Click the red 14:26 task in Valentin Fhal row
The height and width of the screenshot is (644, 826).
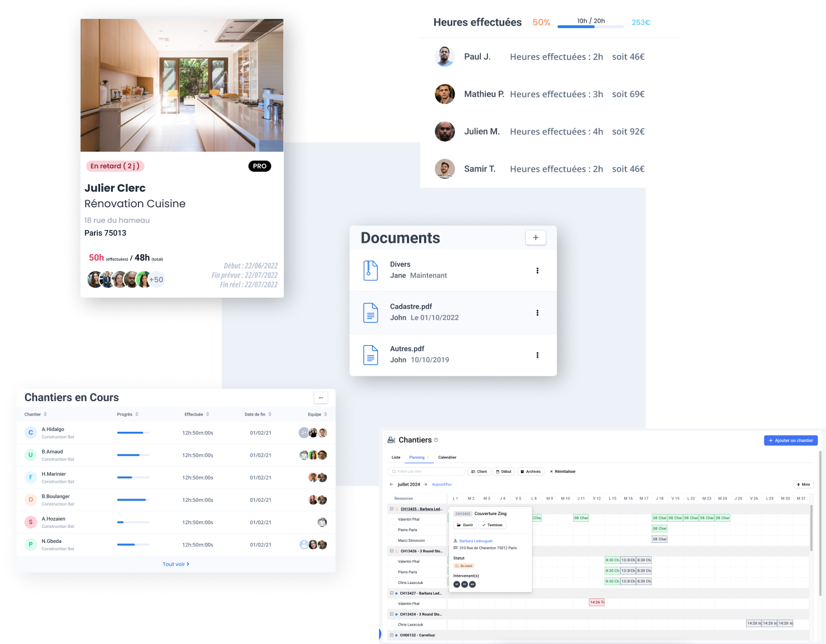tap(596, 602)
